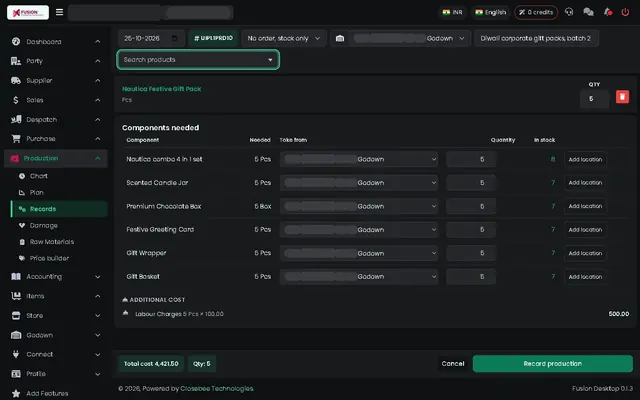This screenshot has height=400, width=640.
Task: Click the warehouse icon beside godown selector
Action: click(340, 38)
